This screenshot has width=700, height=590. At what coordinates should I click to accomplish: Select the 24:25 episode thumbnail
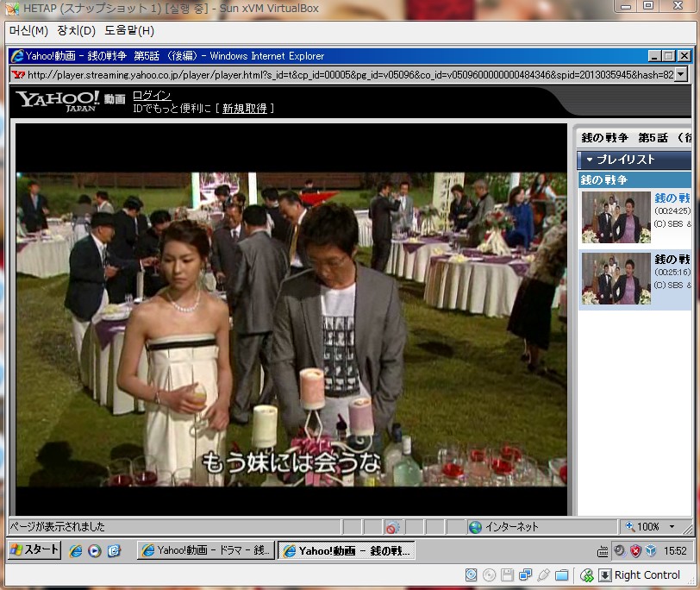click(616, 217)
